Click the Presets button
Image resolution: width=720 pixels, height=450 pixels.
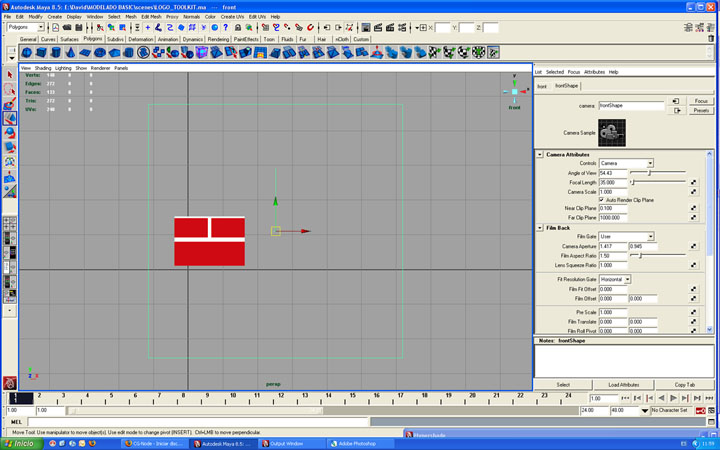click(x=701, y=111)
